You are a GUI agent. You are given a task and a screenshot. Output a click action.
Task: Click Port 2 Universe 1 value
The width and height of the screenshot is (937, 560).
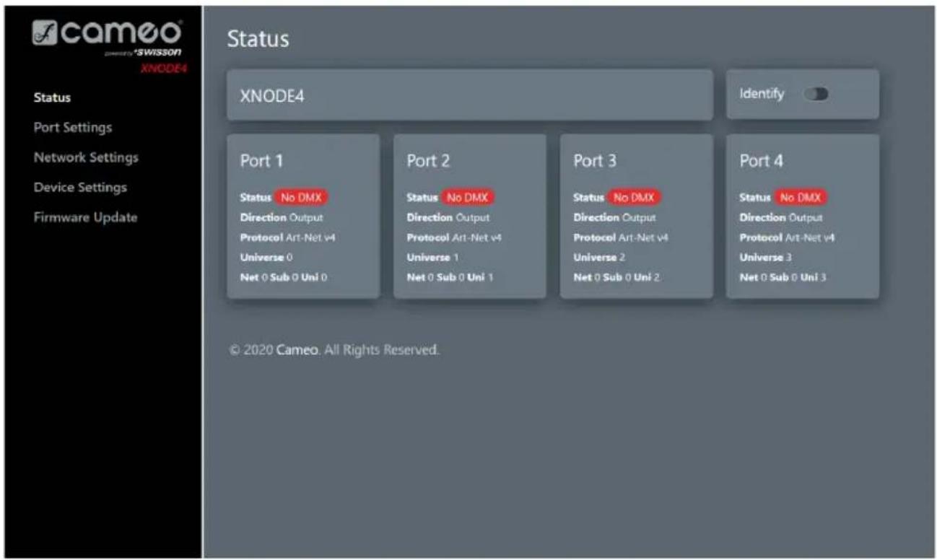tap(432, 257)
